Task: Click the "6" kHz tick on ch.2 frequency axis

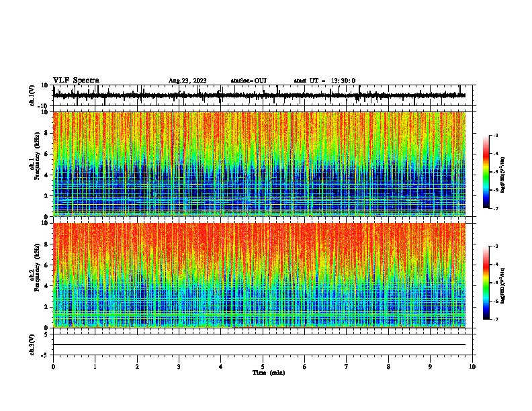Action: click(x=46, y=265)
